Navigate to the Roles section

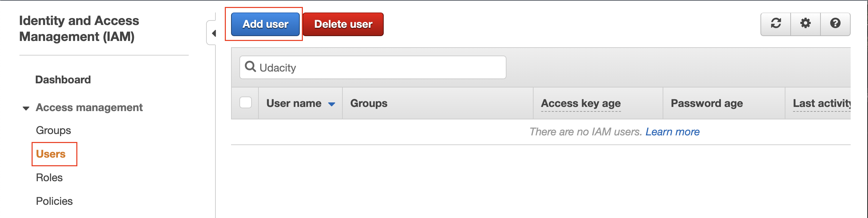49,177
